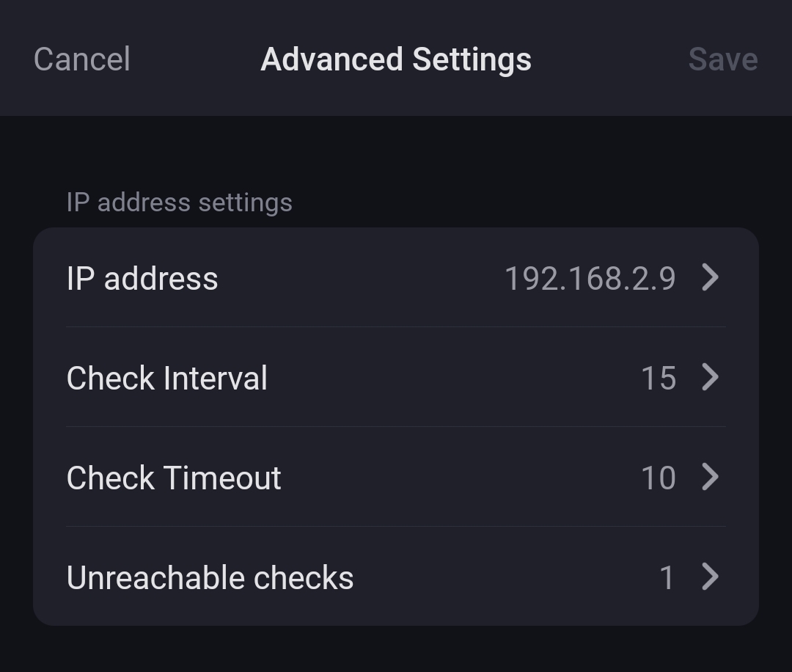Cancel the Advanced Settings changes

point(82,59)
